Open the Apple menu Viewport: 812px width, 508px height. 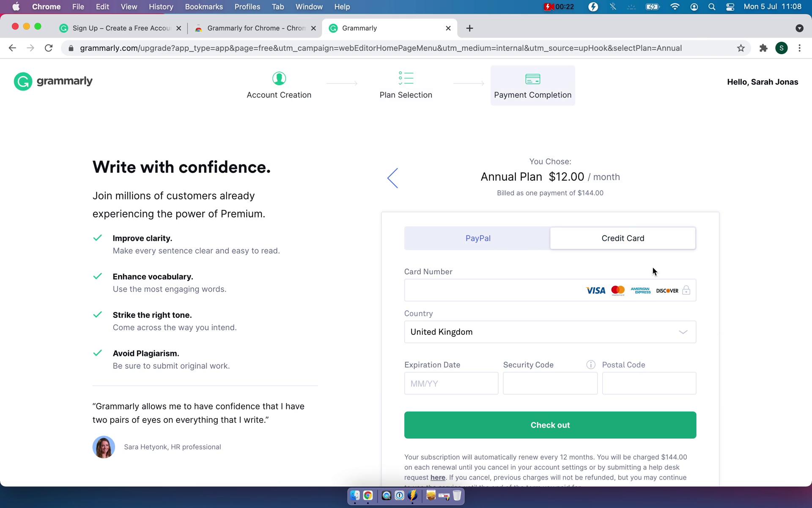(16, 7)
